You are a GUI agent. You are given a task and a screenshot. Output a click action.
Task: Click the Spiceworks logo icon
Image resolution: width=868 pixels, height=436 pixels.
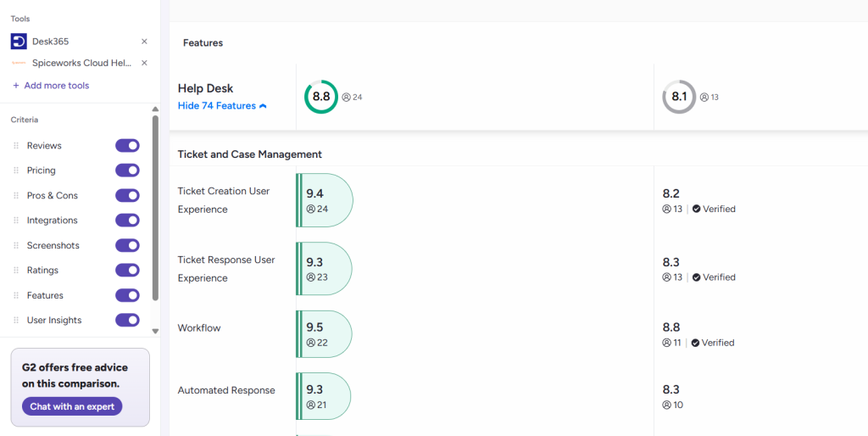pyautogui.click(x=19, y=63)
